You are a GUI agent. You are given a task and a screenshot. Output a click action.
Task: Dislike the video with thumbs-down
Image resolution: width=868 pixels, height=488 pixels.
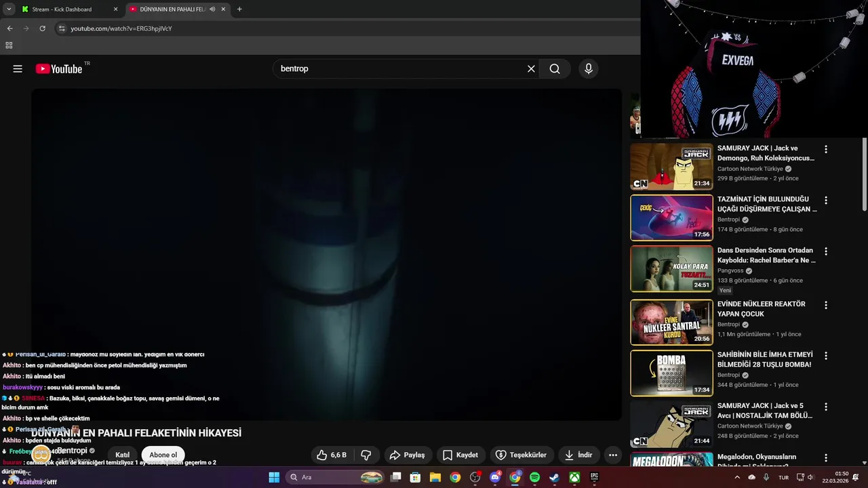pyautogui.click(x=366, y=455)
